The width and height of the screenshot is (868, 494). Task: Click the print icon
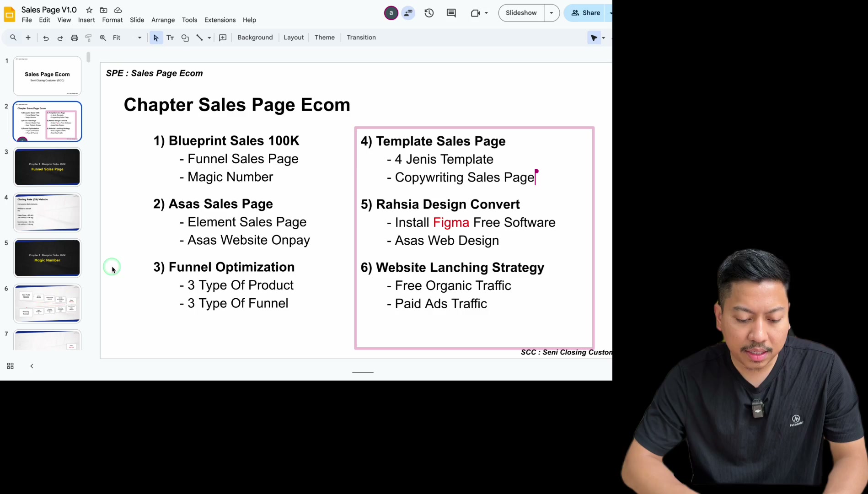pyautogui.click(x=75, y=38)
